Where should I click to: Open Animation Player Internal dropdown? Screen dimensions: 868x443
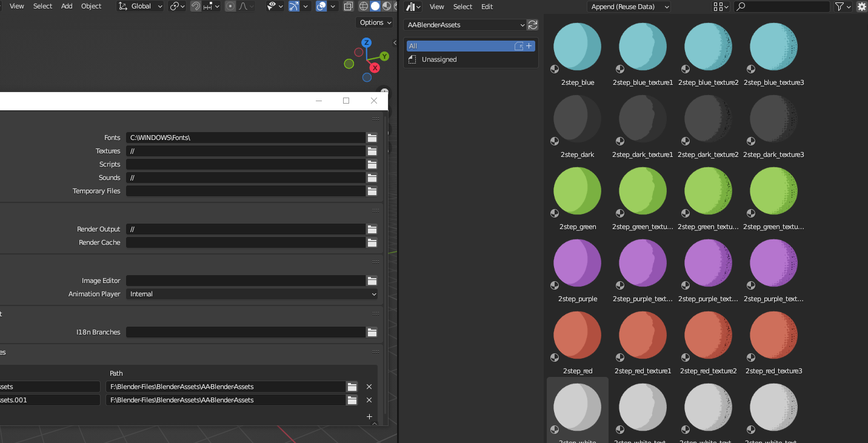(252, 294)
